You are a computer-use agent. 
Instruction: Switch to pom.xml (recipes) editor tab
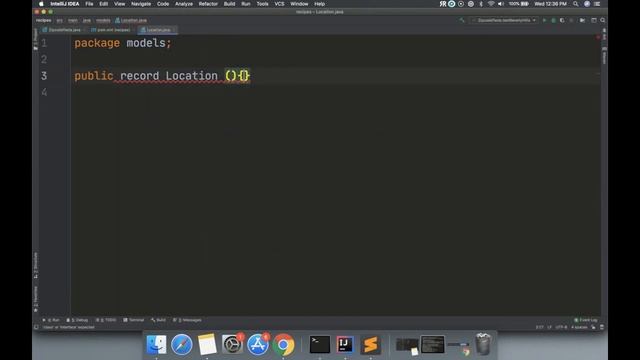112,30
